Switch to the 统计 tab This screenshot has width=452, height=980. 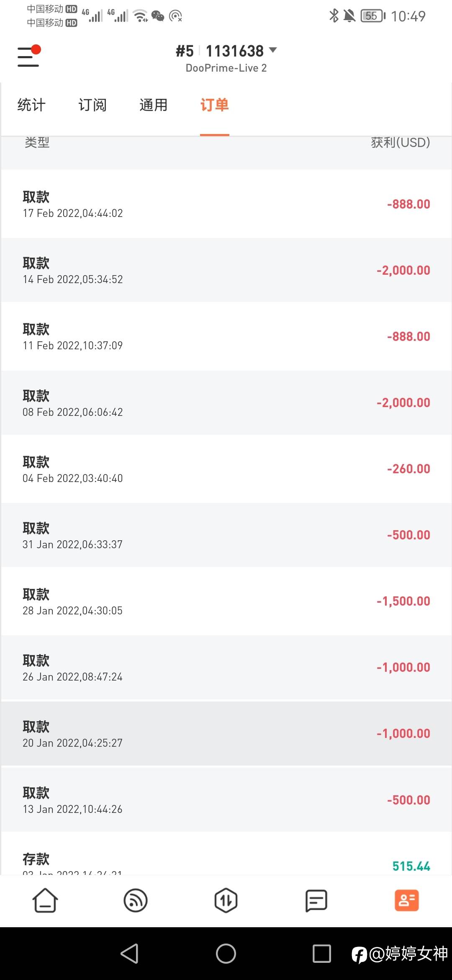(x=31, y=105)
